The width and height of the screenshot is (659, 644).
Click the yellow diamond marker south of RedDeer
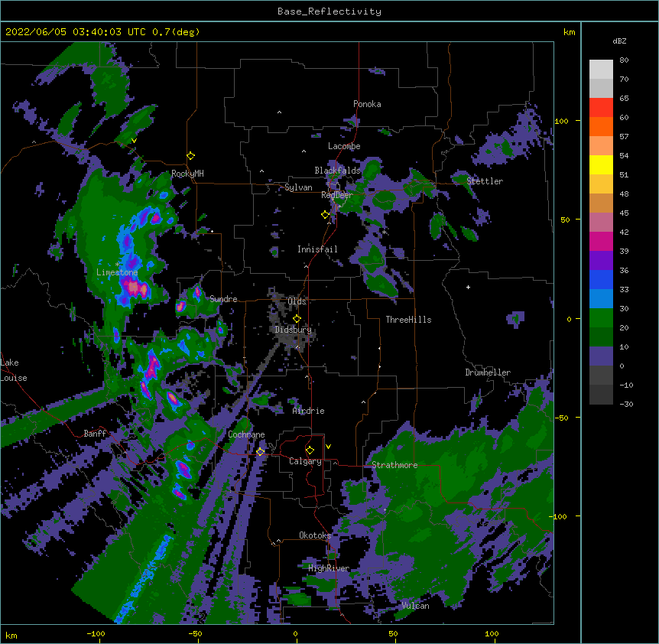click(x=325, y=215)
